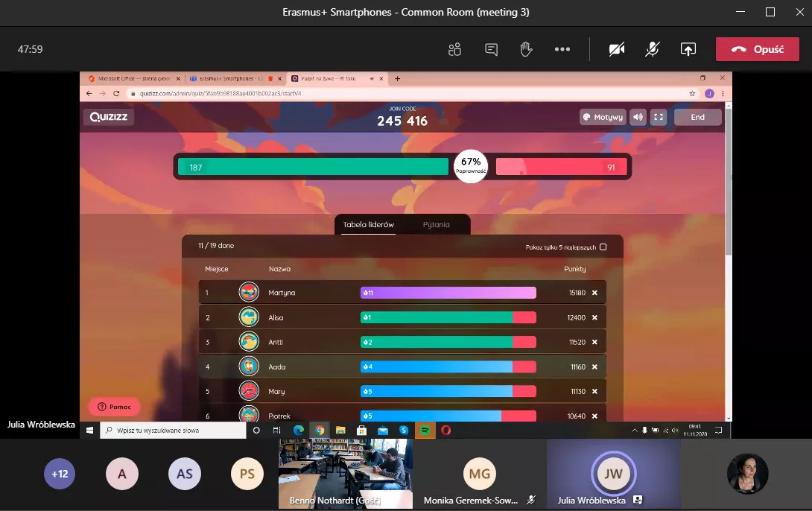Viewport: 812px width, 511px height.
Task: Raise your hand in the meeting
Action: (x=526, y=49)
